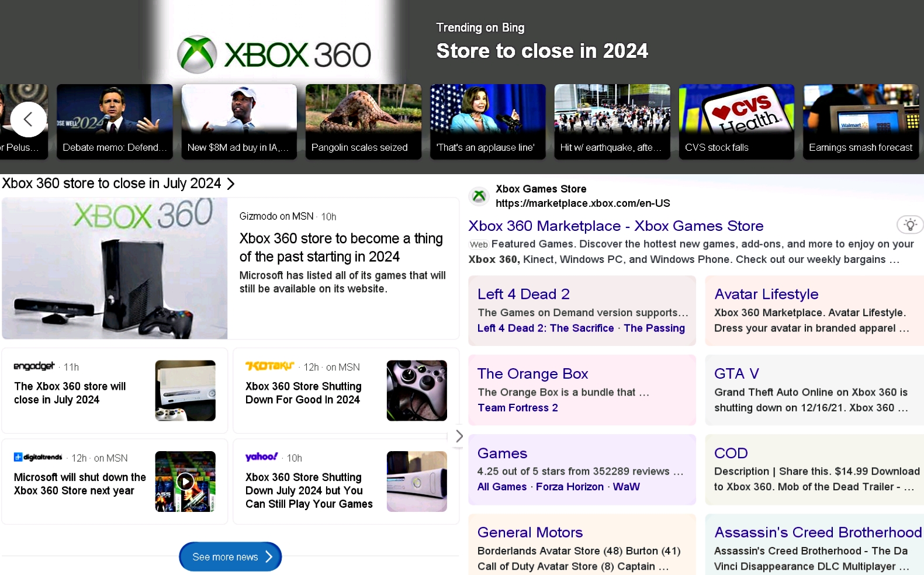Image resolution: width=924 pixels, height=575 pixels.
Task: Click the carousel previous arrow button
Action: (x=28, y=120)
